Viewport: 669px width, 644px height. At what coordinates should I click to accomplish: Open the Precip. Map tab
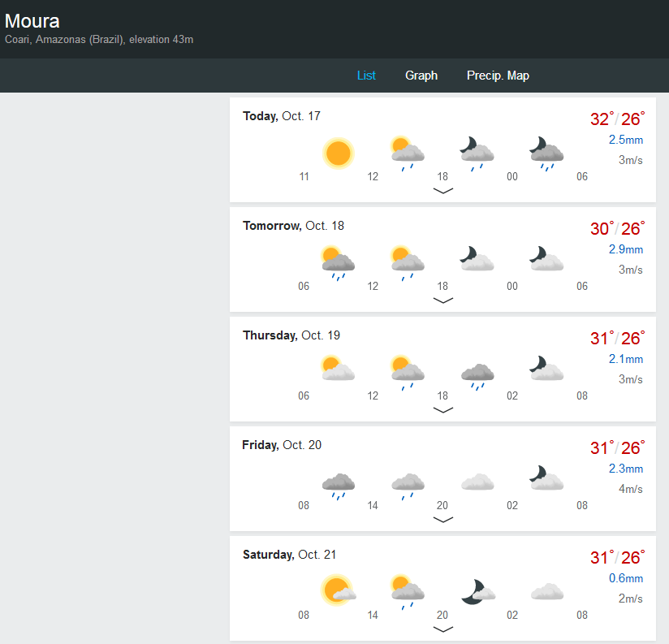pyautogui.click(x=498, y=76)
